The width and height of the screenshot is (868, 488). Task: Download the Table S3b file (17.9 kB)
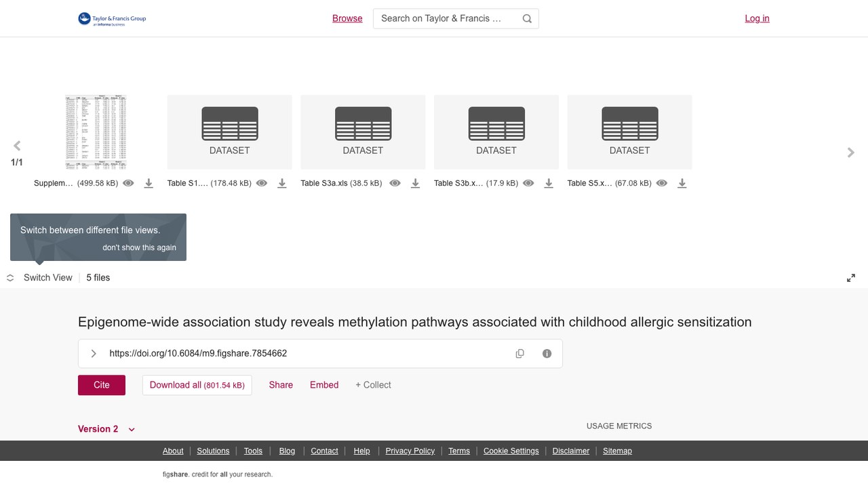549,183
